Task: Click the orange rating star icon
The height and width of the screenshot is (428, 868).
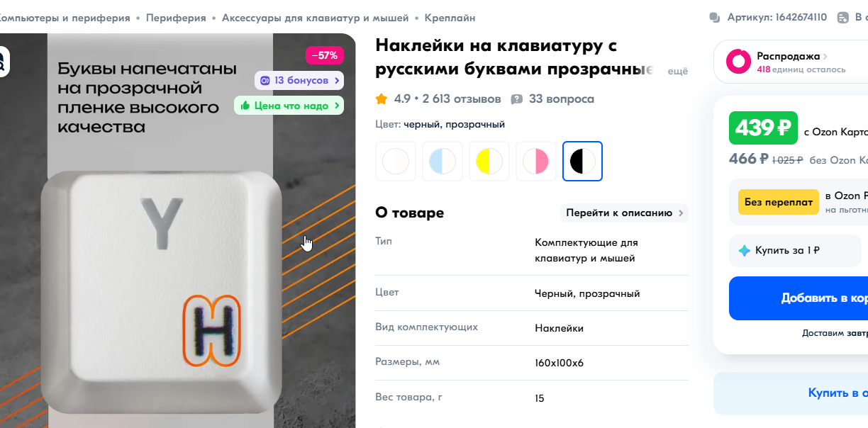Action: click(382, 99)
